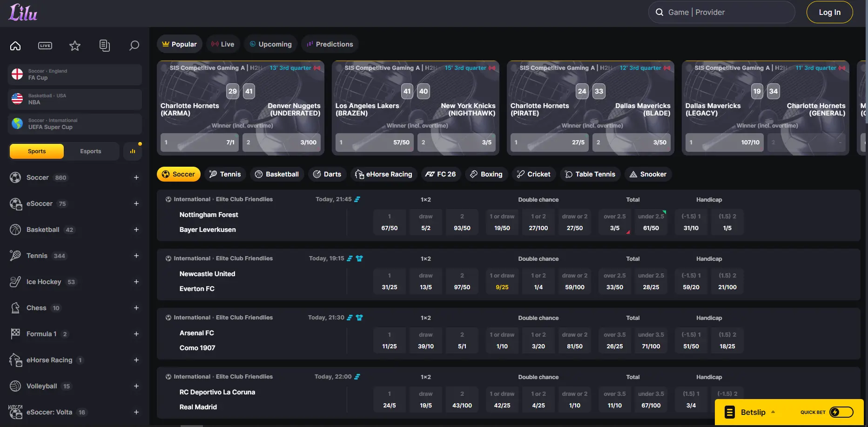This screenshot has height=427, width=868.
Task: Open the home icon in sidebar
Action: (15, 46)
